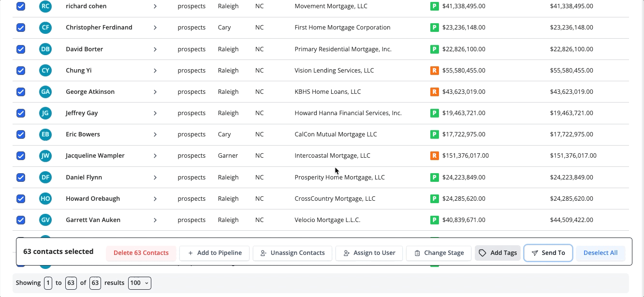Click Richard Cohen's RC avatar circle
644x297 pixels.
coord(45,6)
